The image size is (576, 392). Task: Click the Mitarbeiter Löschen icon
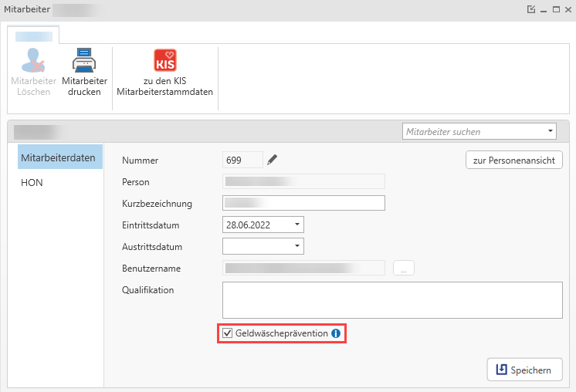coord(33,60)
